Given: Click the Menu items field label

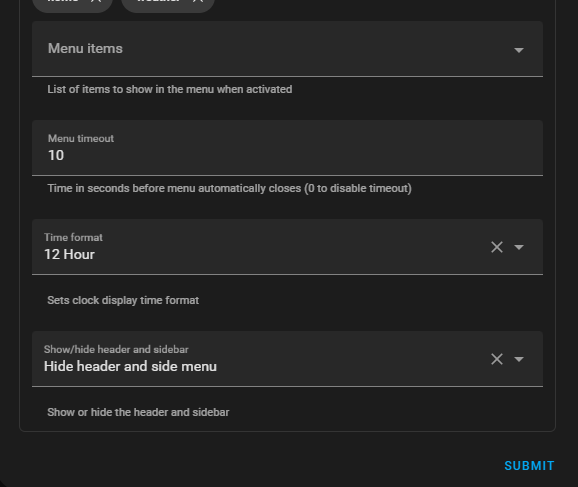Looking at the screenshot, I should 85,48.
